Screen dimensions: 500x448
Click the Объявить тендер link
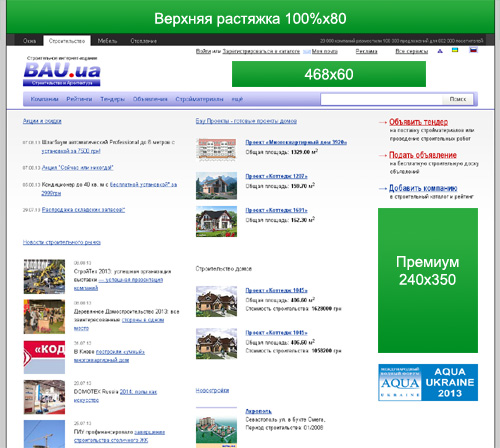coord(418,122)
